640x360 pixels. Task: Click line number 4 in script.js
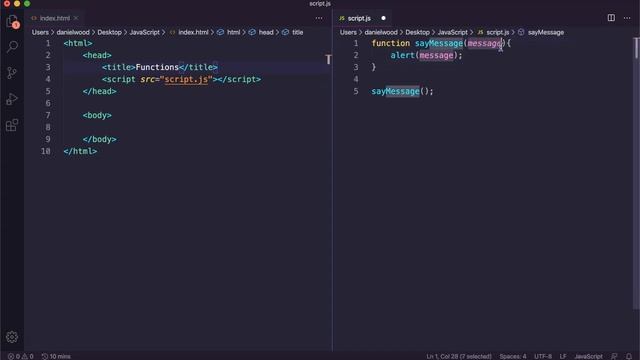[x=356, y=79]
